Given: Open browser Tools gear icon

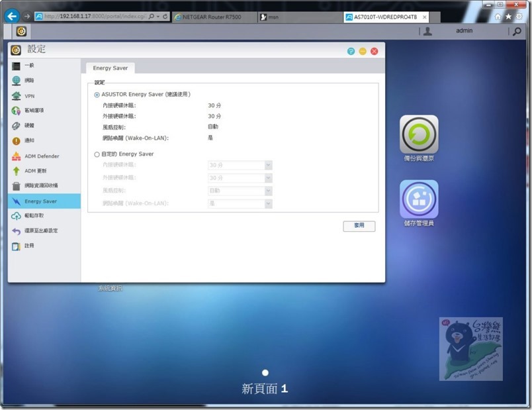Looking at the screenshot, I should 519,17.
